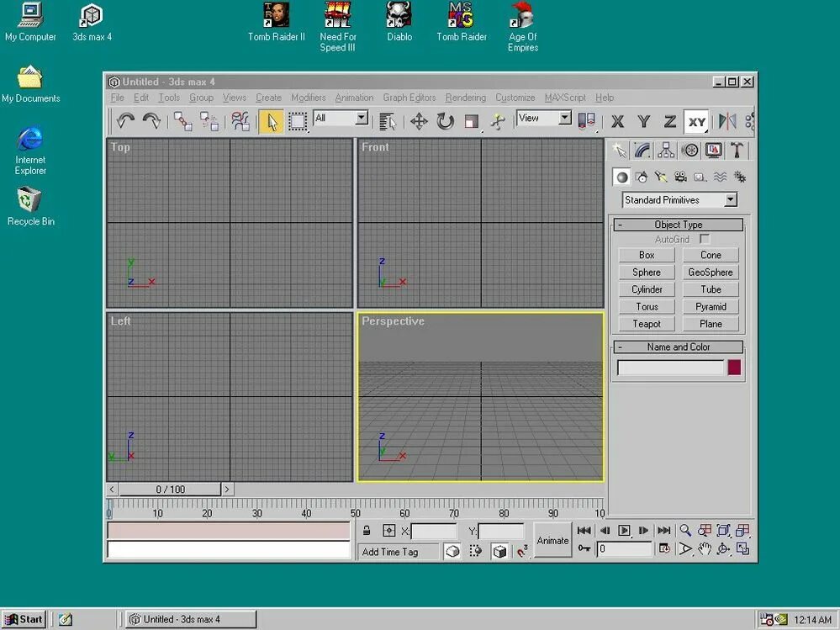Activate the Select and Rotate tool
Image resolution: width=840 pixels, height=630 pixels.
(445, 122)
